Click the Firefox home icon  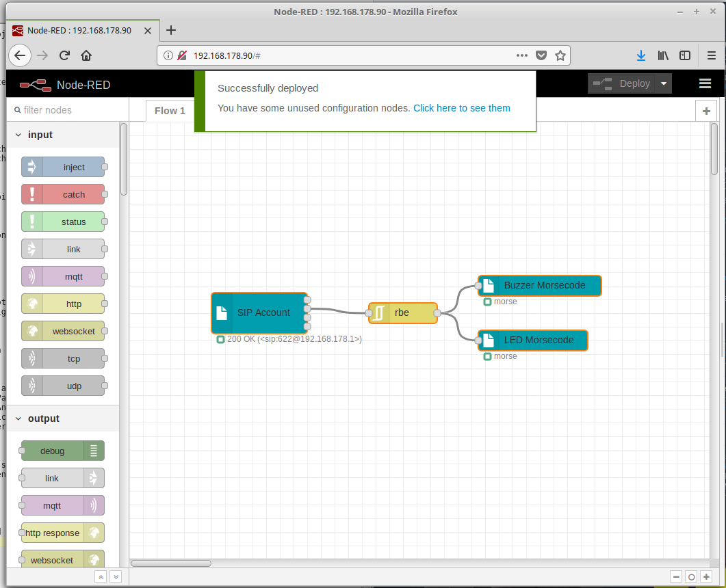(x=86, y=55)
